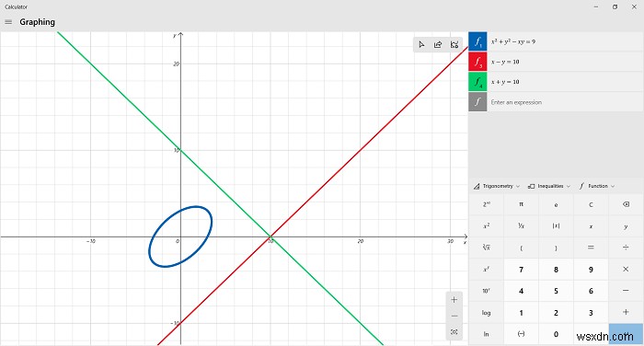Insert Euler's number e key
The width and height of the screenshot is (644, 346).
pos(556,204)
